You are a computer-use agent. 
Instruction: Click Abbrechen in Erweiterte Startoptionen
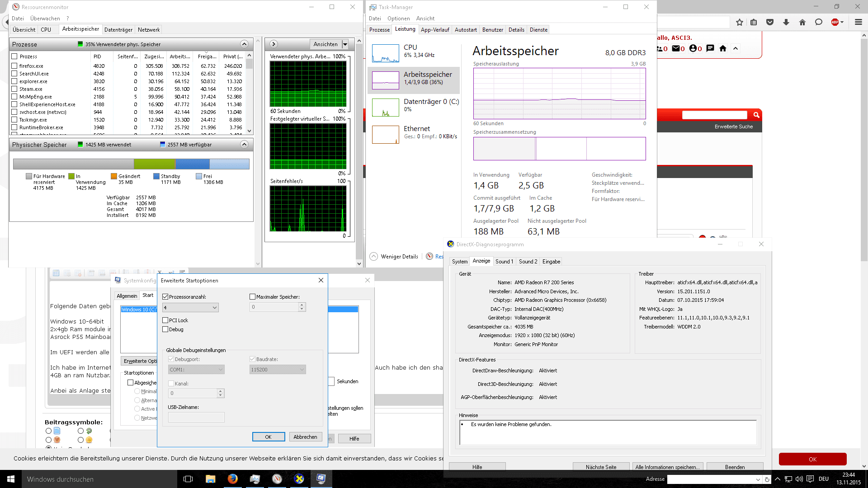pyautogui.click(x=306, y=437)
